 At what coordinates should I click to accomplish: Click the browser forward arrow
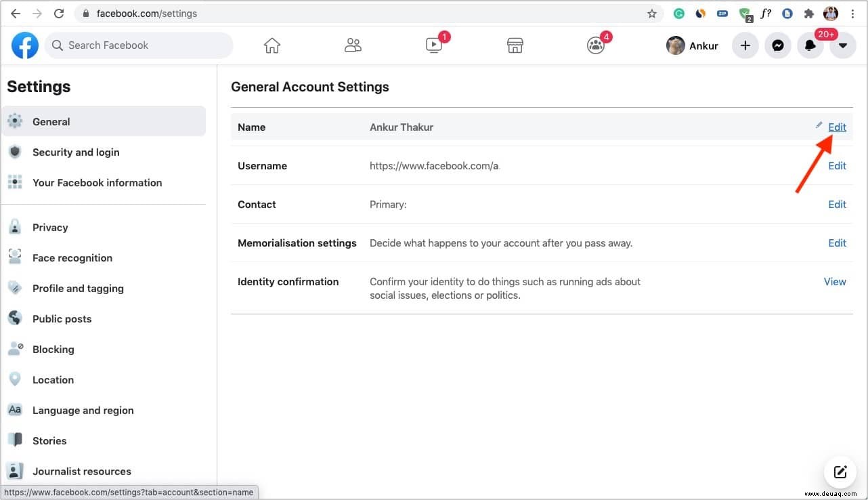(37, 14)
